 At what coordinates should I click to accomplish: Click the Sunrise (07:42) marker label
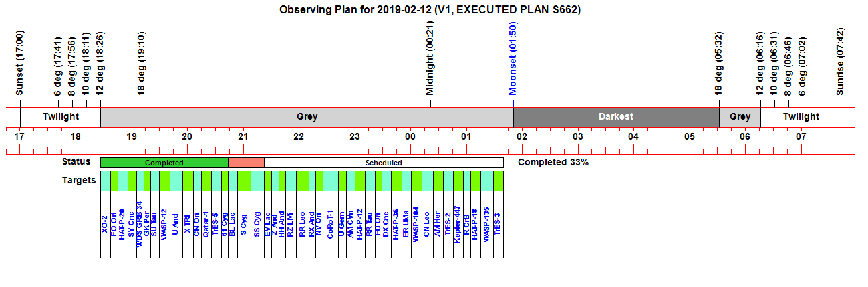841,62
